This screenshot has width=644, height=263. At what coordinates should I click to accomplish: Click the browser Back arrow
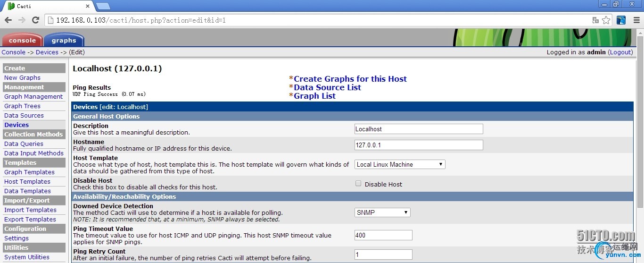point(8,20)
